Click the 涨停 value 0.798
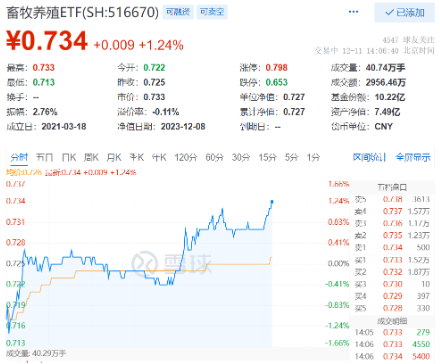Image resolution: width=440 pixels, height=364 pixels. (276, 68)
